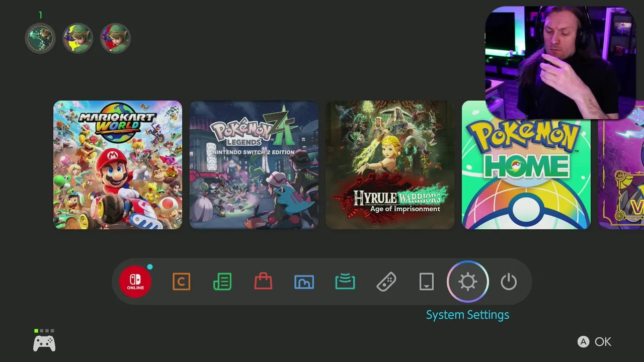Screen dimensions: 644x362
Task: Open the partially visible purple game tile
Action: click(621, 174)
